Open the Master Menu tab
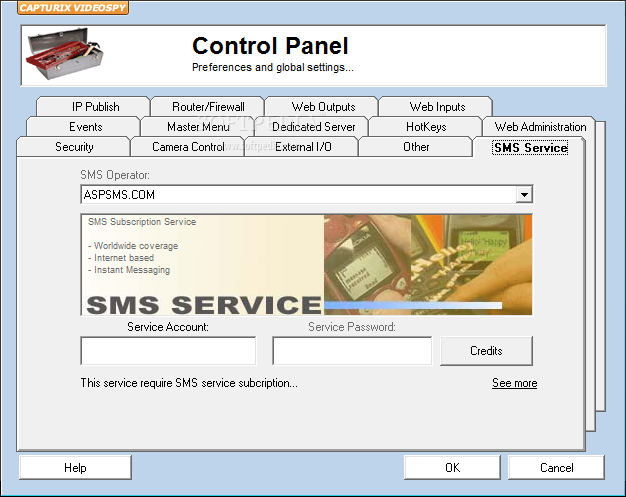 point(198,127)
